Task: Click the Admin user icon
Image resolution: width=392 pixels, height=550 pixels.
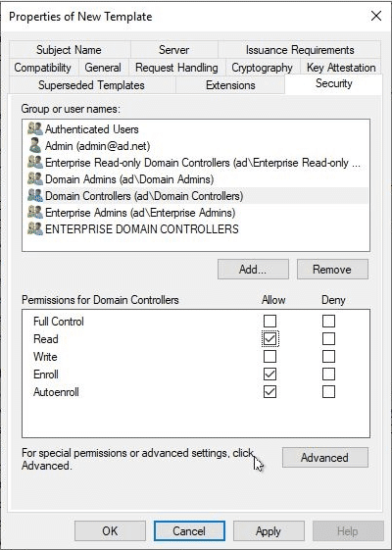Action: (x=35, y=146)
